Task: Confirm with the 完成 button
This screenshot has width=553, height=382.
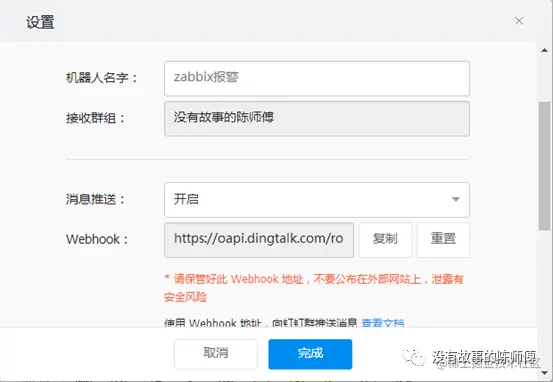Action: [310, 354]
